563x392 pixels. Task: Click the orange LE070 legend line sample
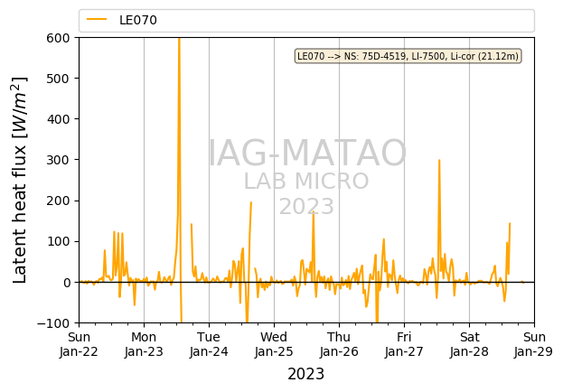tap(97, 19)
